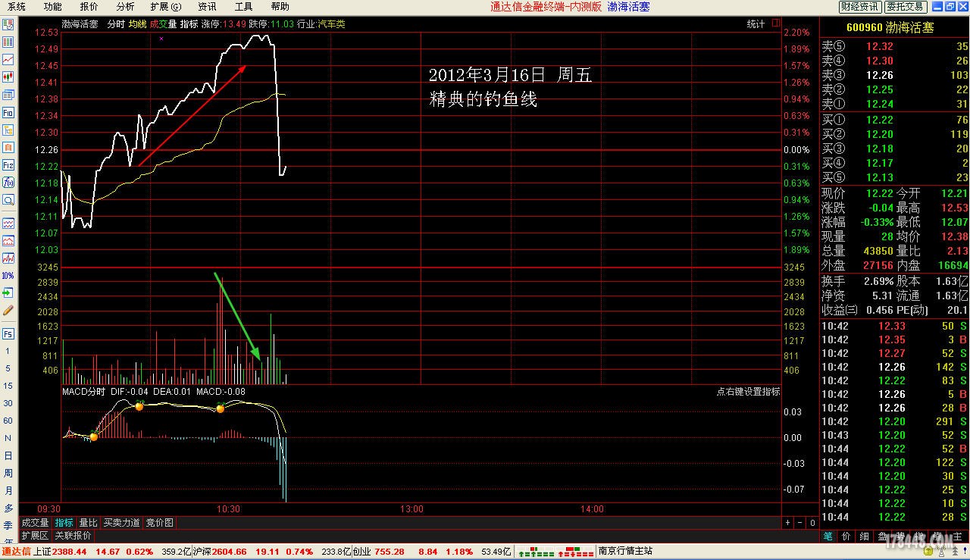Open the F10 company info icon

[x=8, y=112]
